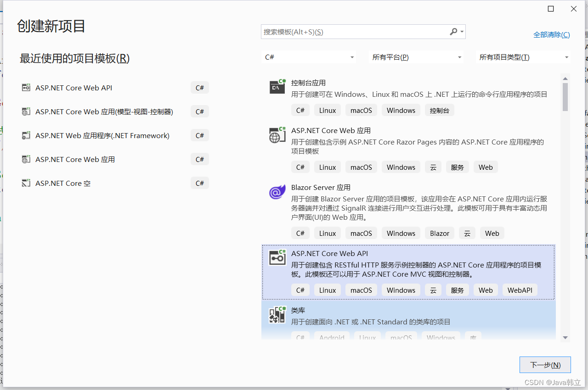Click the 云 tag under Blazor Server 应用
Screen dimensions: 588x390
pos(467,233)
